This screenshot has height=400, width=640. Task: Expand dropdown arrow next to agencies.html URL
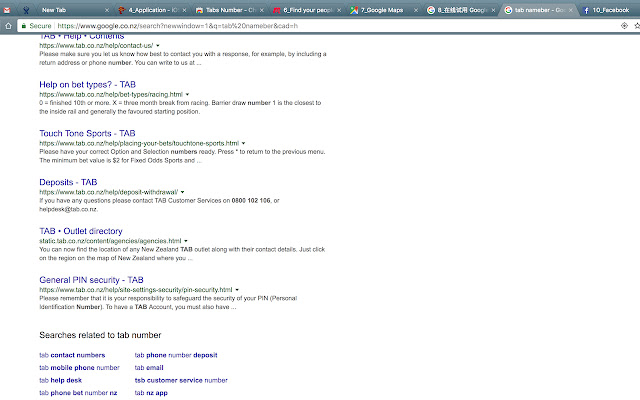(x=186, y=241)
